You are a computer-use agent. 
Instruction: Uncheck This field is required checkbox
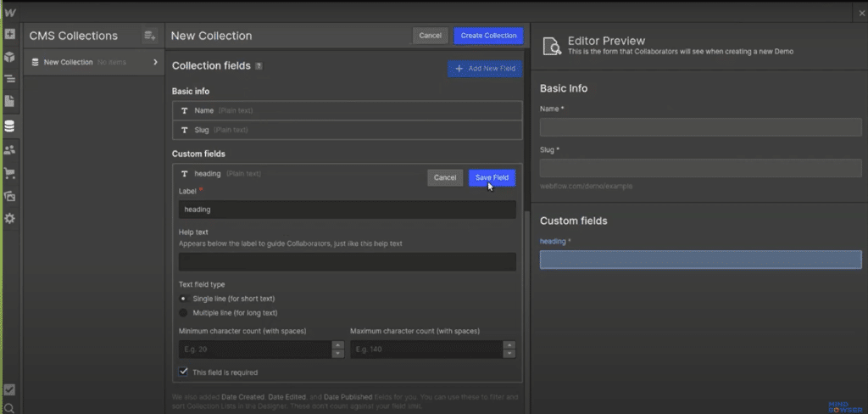coord(183,372)
